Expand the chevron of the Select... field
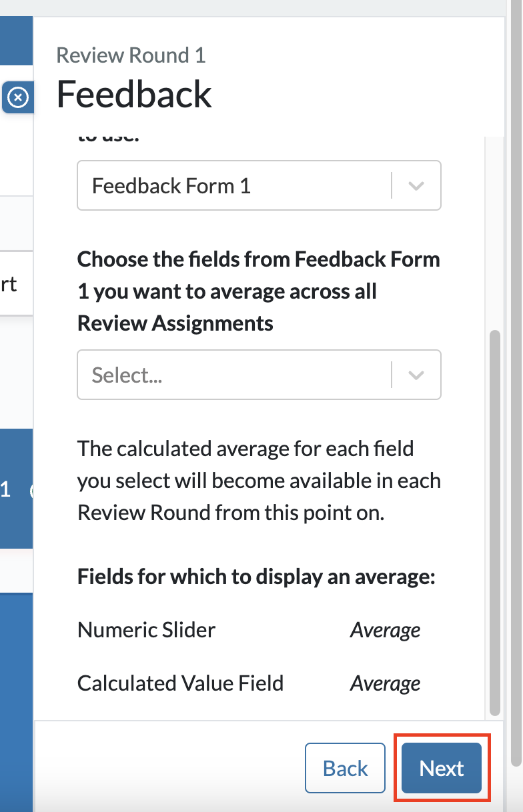This screenshot has width=523, height=812. (416, 375)
